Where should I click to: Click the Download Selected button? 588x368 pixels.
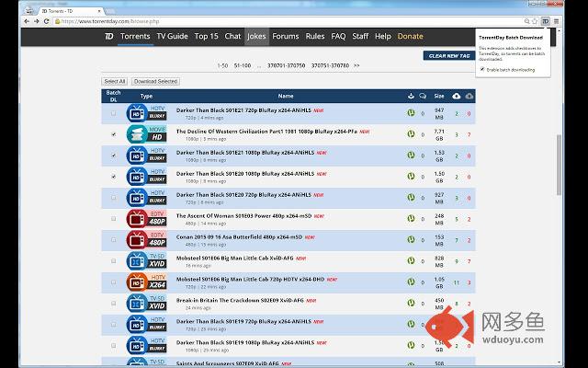[x=155, y=82]
